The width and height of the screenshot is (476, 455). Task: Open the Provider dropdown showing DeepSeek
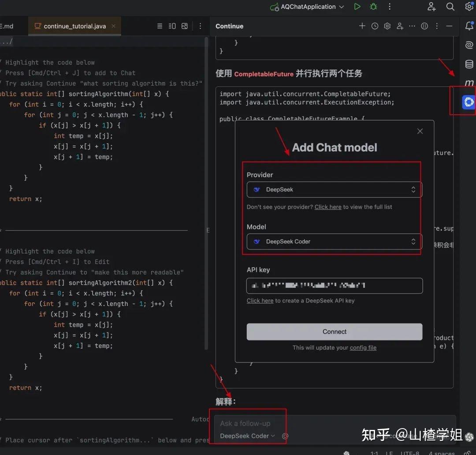334,190
